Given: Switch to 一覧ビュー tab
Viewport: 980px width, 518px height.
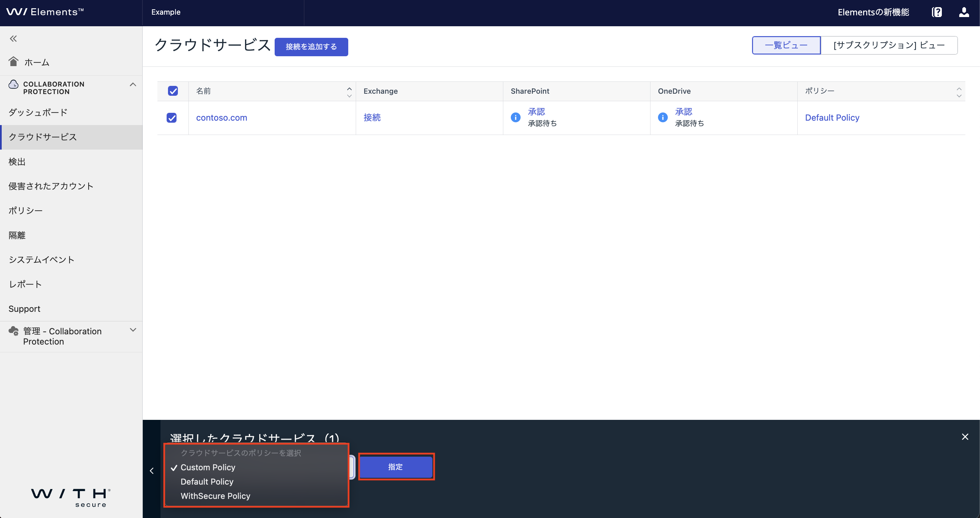Looking at the screenshot, I should [x=786, y=45].
